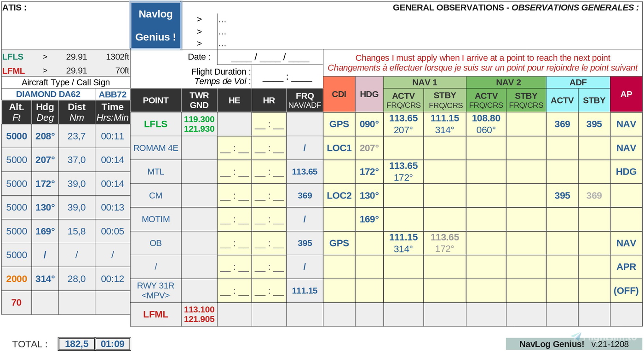The height and width of the screenshot is (351, 644).
Task: Select the DIAMOND DA62 aircraft type cell
Action: (48, 94)
